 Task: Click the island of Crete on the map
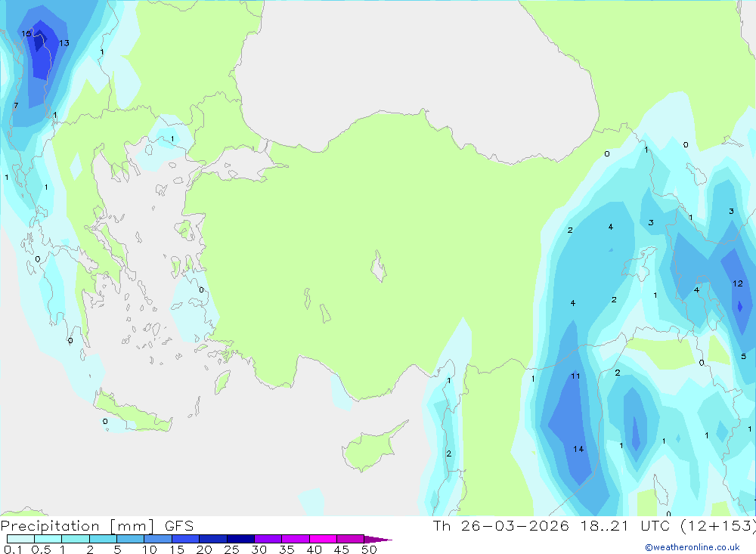click(x=132, y=412)
